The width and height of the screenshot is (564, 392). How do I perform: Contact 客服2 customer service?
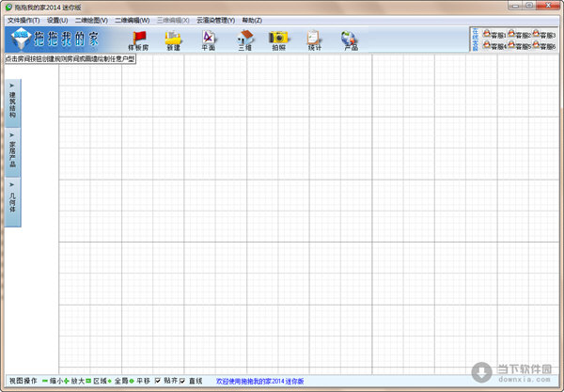(519, 35)
